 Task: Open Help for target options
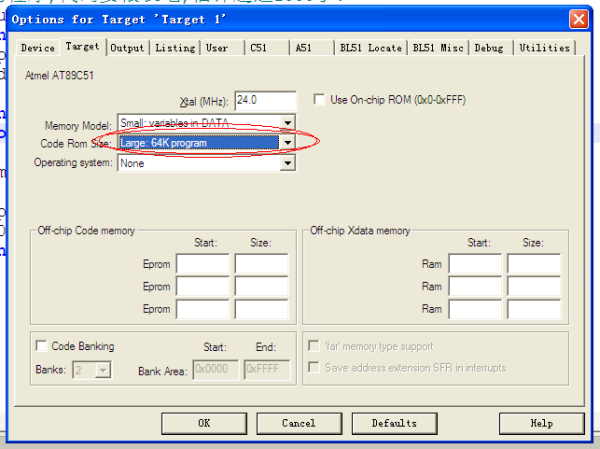point(541,423)
